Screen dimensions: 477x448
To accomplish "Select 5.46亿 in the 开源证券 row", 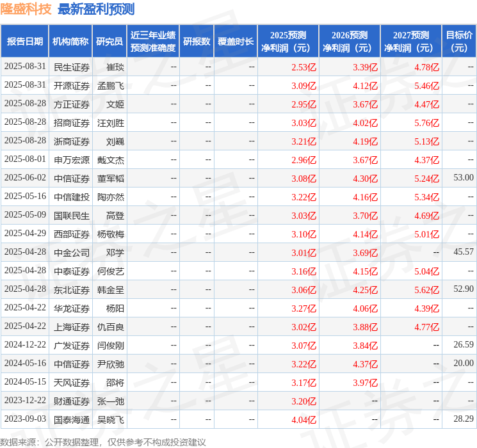I will (427, 86).
